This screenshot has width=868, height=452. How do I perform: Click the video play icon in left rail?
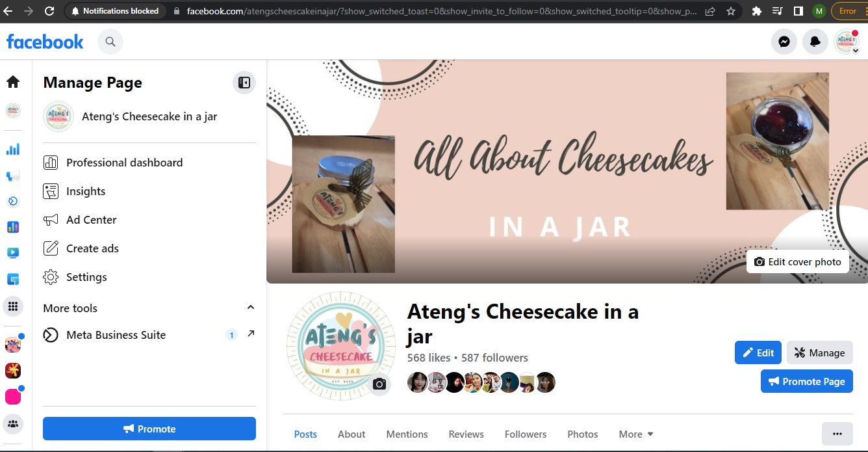click(13, 253)
